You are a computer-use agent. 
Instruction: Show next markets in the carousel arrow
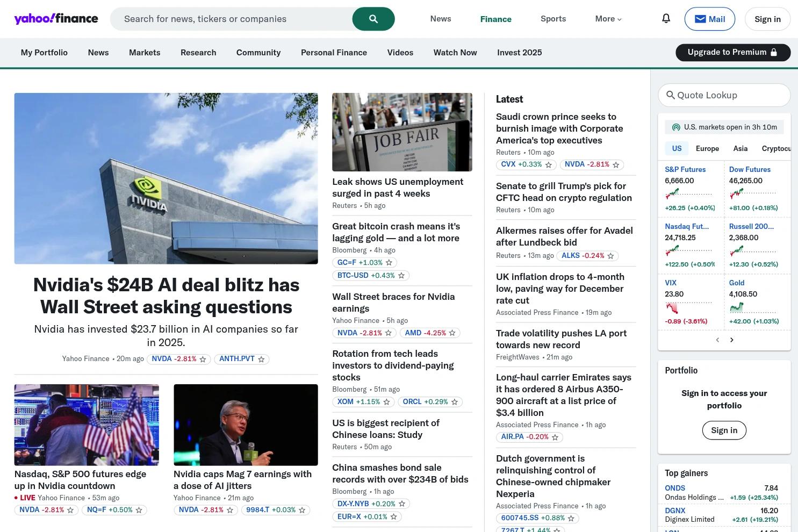732,340
